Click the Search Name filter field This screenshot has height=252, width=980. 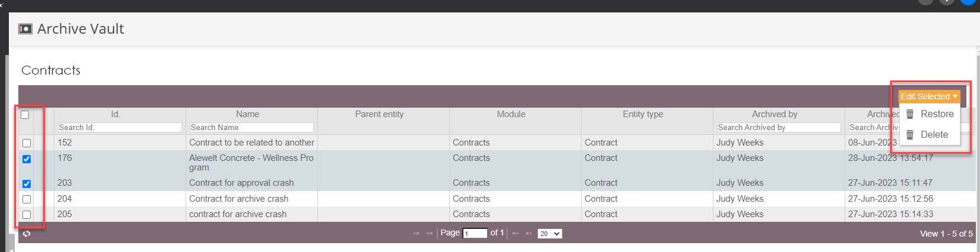(252, 127)
